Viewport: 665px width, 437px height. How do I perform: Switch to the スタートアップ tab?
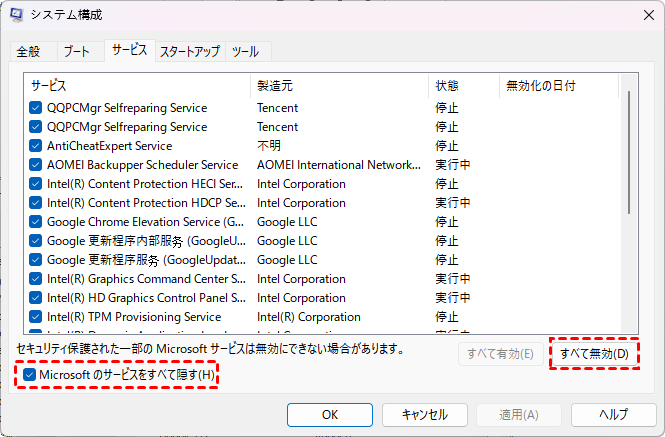(x=190, y=51)
